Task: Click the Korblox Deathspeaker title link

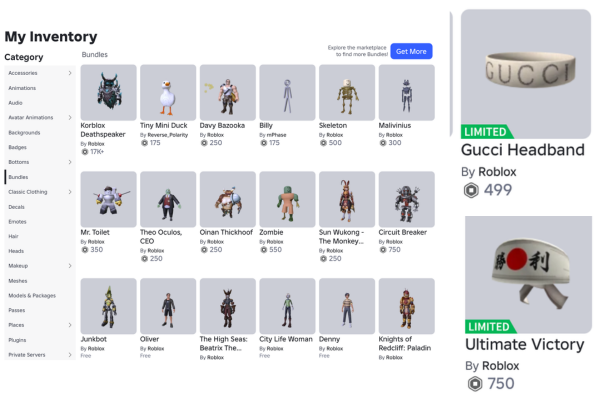Action: coord(103,130)
